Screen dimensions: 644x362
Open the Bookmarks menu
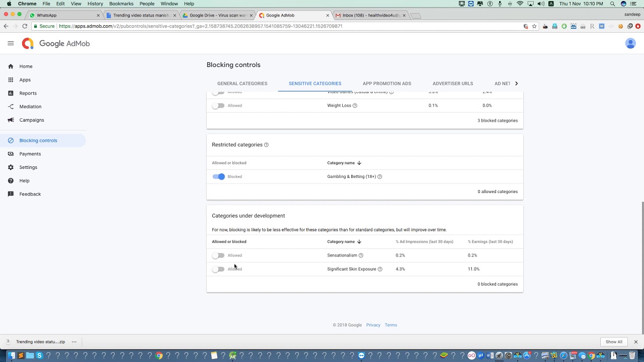click(x=121, y=4)
